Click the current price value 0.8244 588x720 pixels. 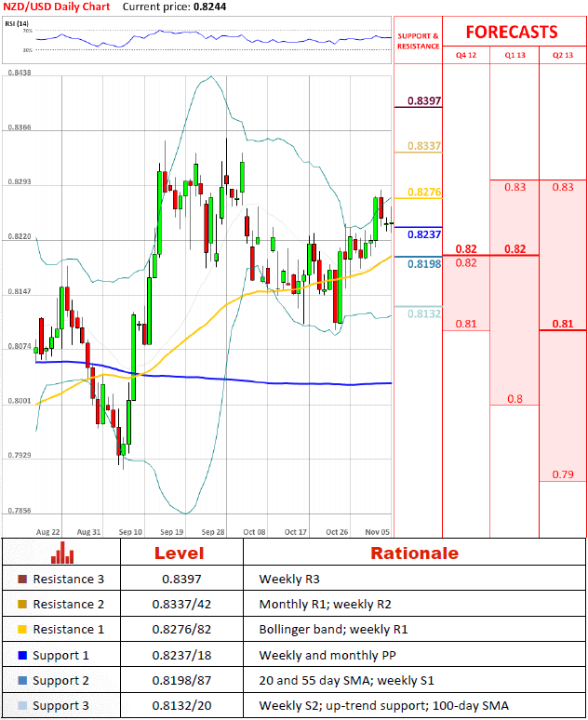coord(209,7)
